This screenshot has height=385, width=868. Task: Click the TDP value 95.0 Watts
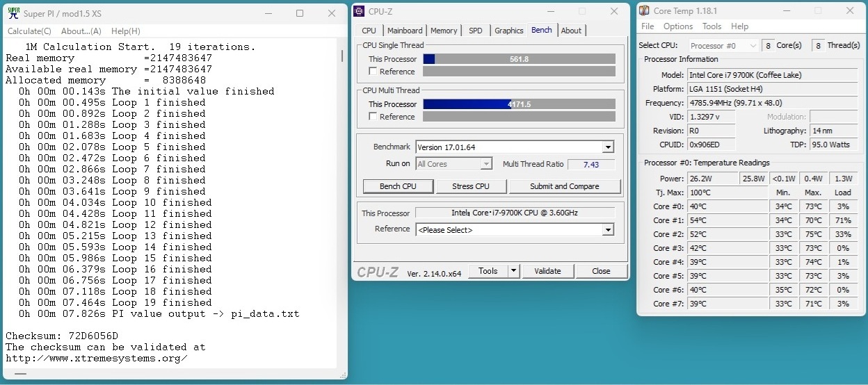[833, 145]
